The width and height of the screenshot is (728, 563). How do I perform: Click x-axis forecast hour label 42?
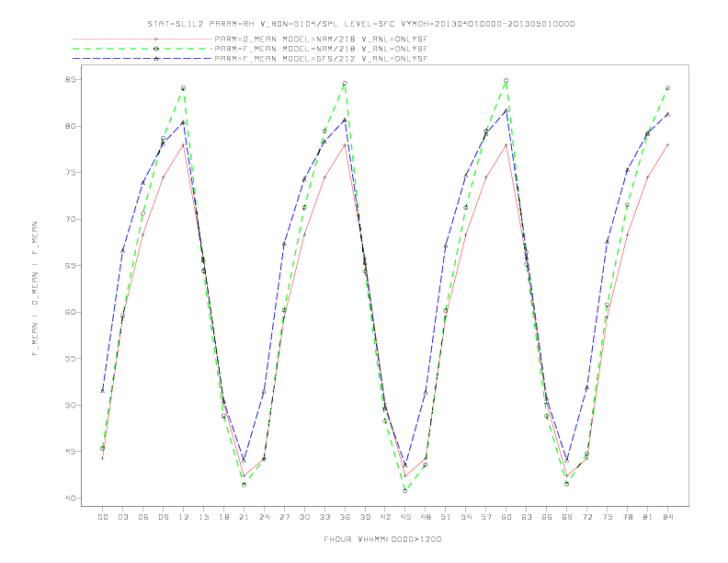(385, 517)
